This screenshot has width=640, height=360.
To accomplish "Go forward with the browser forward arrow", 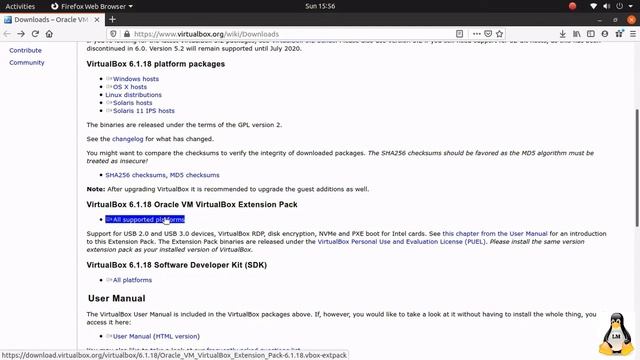I will click(21, 34).
